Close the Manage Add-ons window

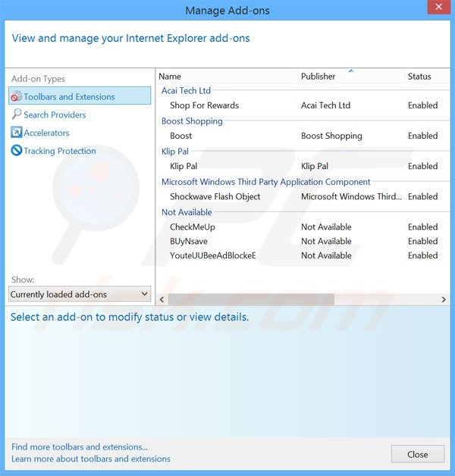click(438, 7)
